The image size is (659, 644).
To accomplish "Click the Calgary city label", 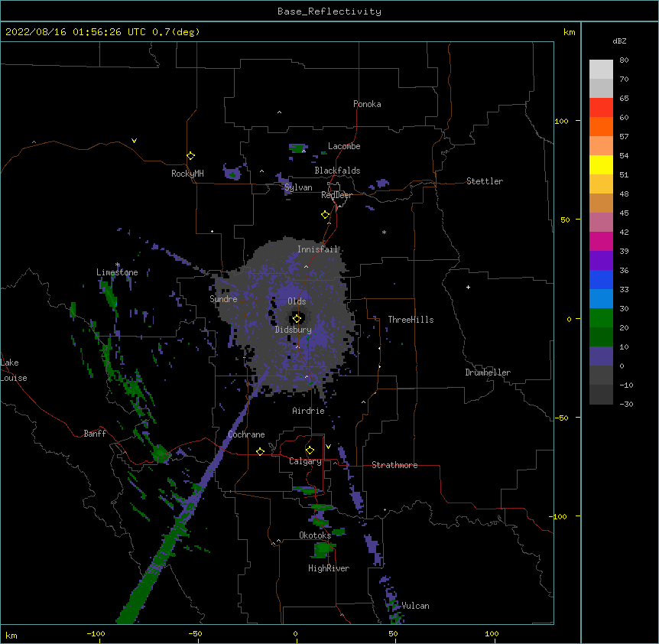I will click(305, 461).
